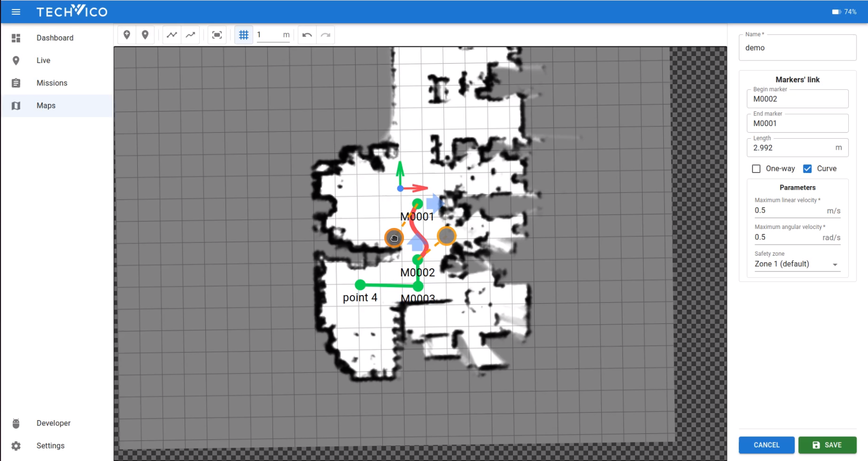The image size is (868, 461).
Task: Check the battery status indicator
Action: point(844,12)
